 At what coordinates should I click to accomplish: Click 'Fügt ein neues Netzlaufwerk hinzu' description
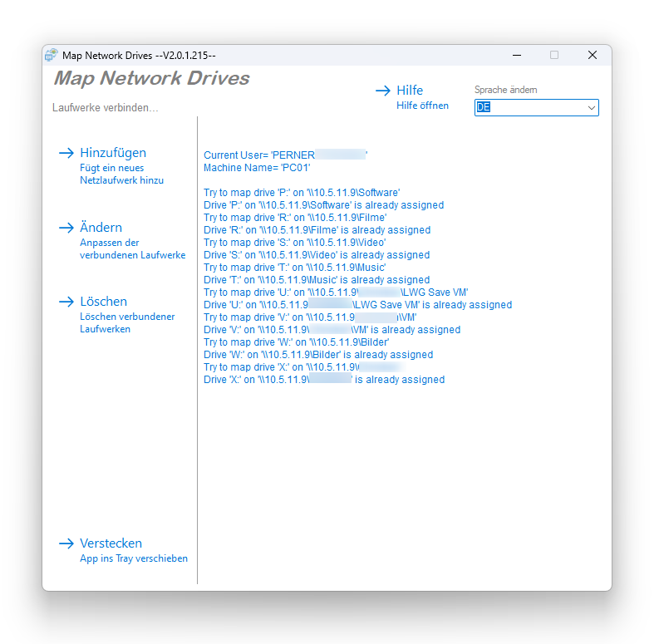[x=121, y=174]
